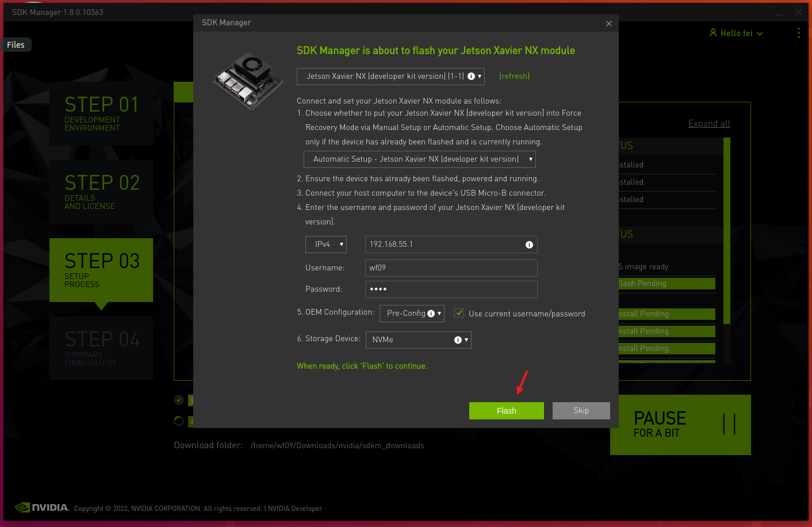This screenshot has height=527, width=812.
Task: Click info icon beside Pre-Config option
Action: (431, 314)
